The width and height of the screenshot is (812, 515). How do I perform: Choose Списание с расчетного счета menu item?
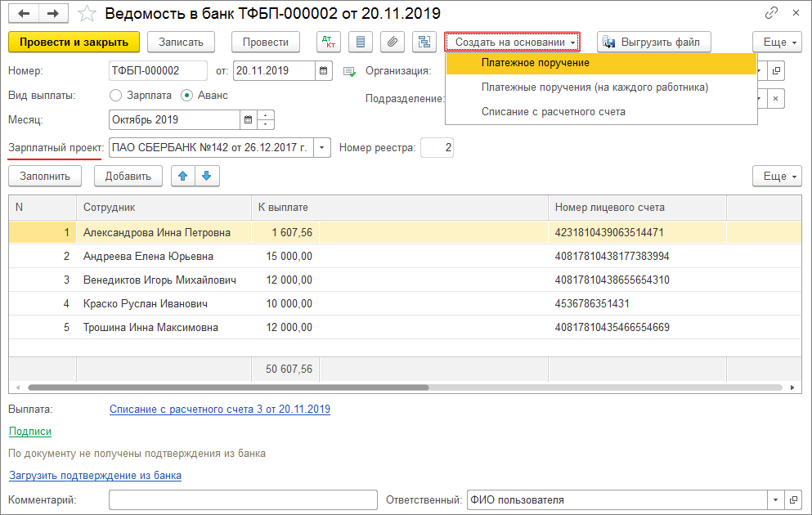(x=601, y=112)
